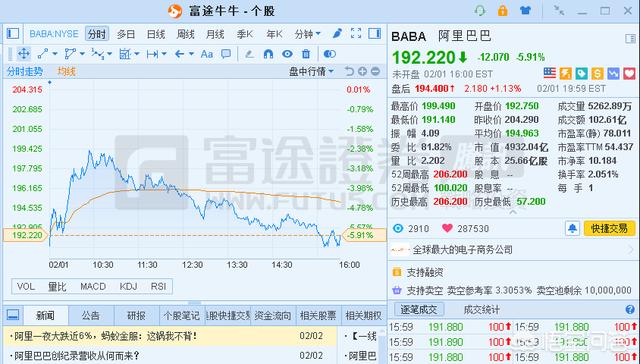Select the MACD indicator
The height and width of the screenshot is (364, 640).
93,286
